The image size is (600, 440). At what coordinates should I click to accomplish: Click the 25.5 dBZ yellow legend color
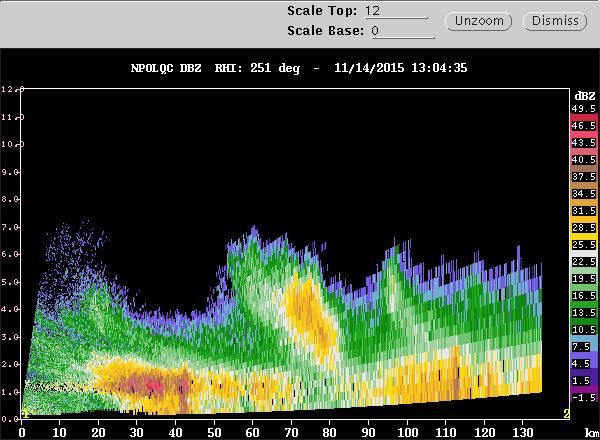coord(583,244)
